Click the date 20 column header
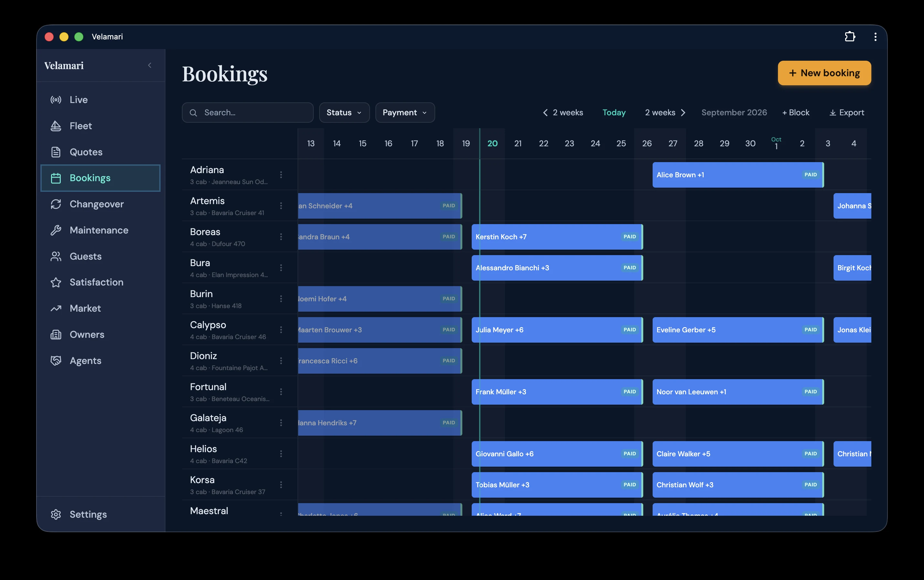Image resolution: width=924 pixels, height=580 pixels. point(492,143)
